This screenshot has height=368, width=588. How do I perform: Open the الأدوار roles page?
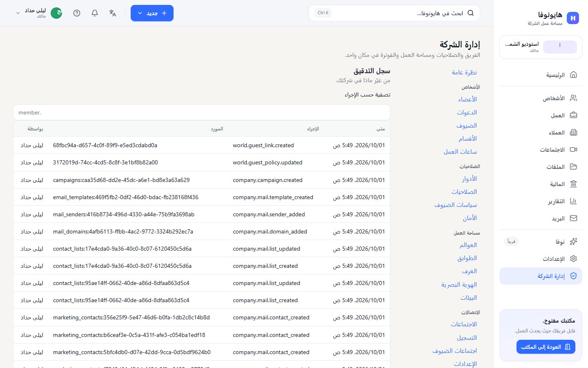point(470,179)
